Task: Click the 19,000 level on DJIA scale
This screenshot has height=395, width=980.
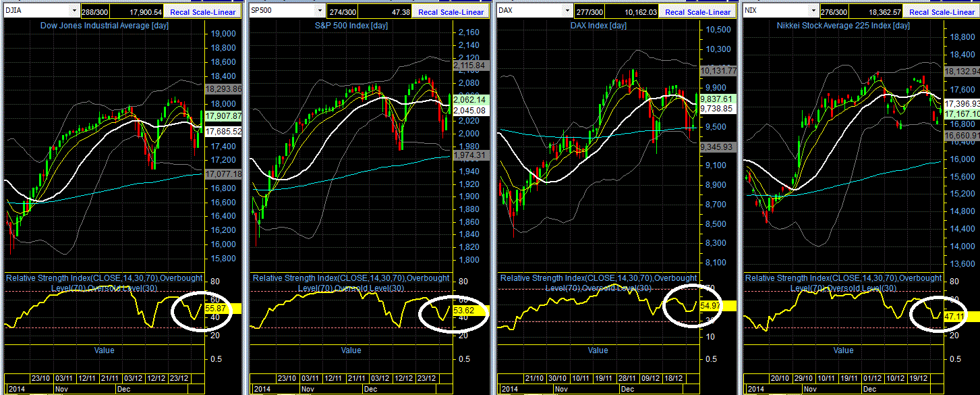Action: click(x=224, y=34)
